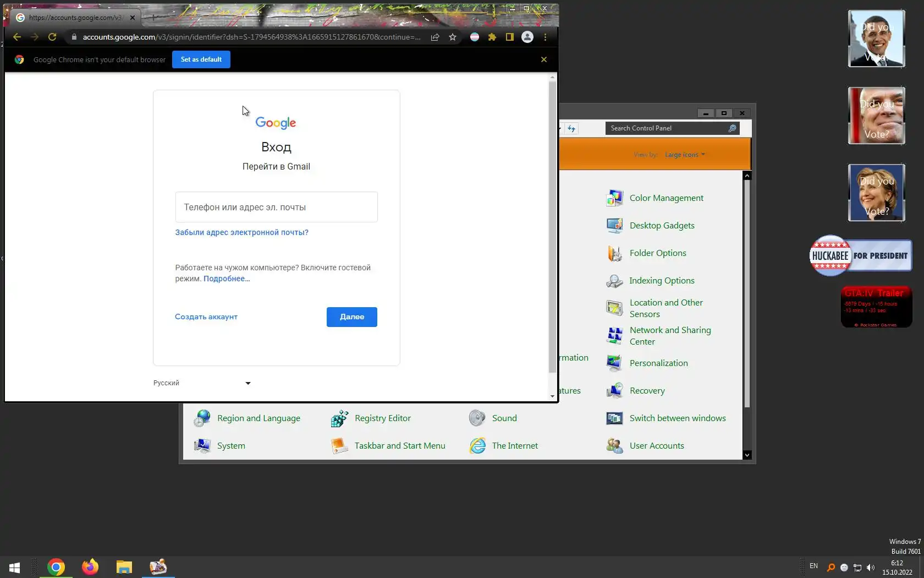The height and width of the screenshot is (578, 924).
Task: Dismiss the default browser infobar
Action: click(x=544, y=59)
